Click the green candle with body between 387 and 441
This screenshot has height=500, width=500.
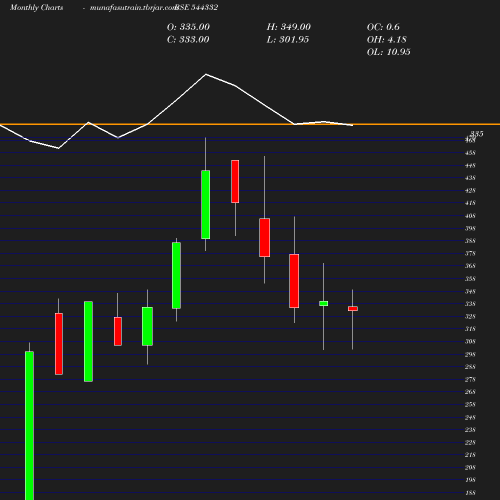206,204
